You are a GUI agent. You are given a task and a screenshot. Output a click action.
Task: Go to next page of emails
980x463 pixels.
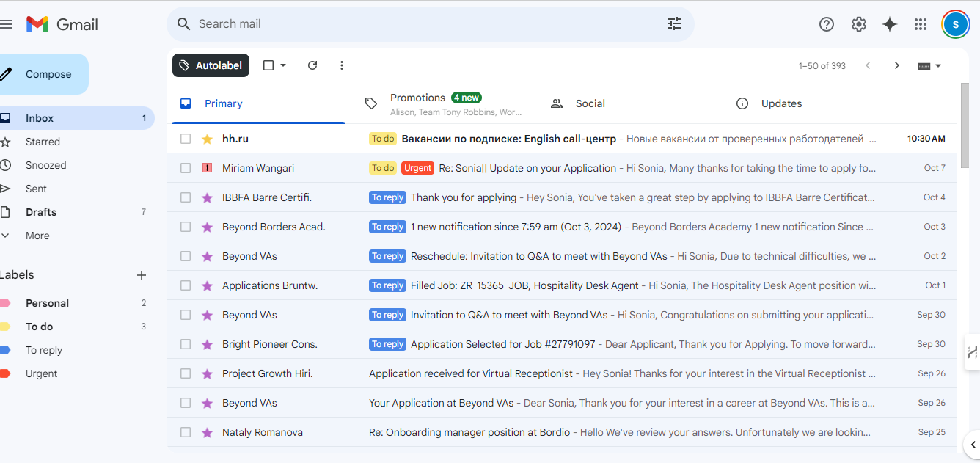tap(896, 65)
